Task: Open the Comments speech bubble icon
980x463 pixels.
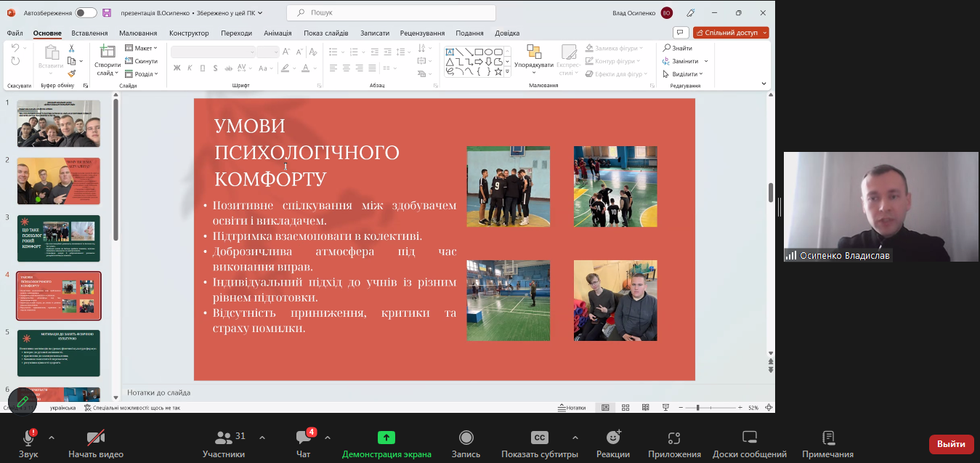Action: pyautogui.click(x=680, y=33)
